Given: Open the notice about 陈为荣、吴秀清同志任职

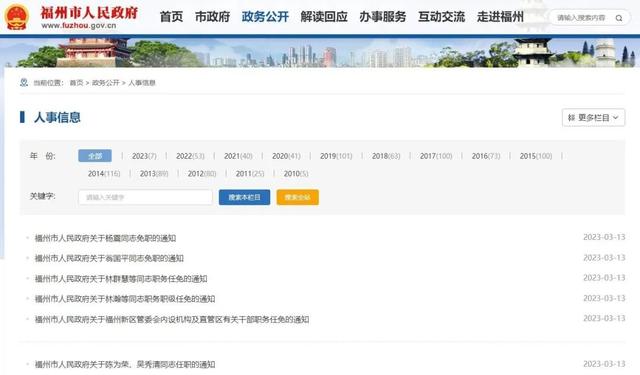Looking at the screenshot, I should click(x=125, y=364).
